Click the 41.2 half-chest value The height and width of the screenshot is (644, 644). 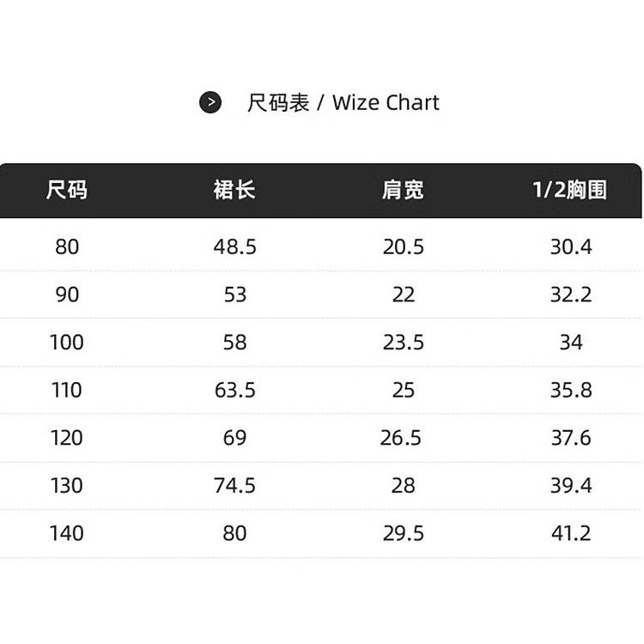[x=571, y=533]
